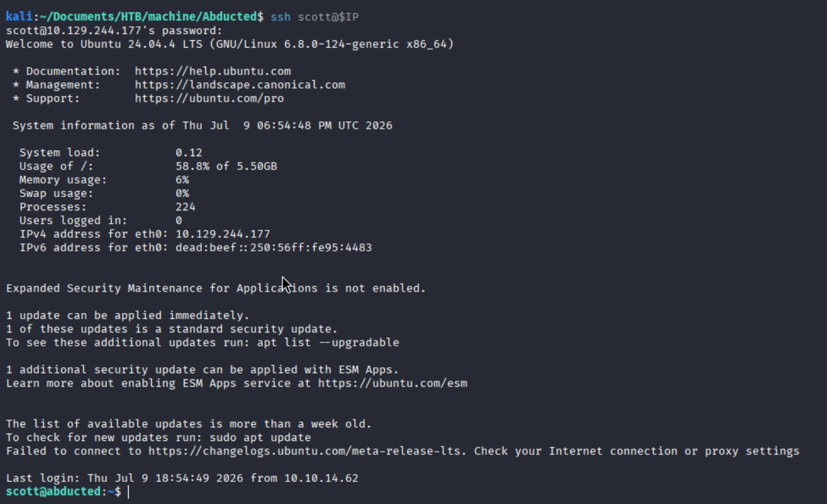Screen dimensions: 827x504
Task: Select the IPv4 address 10.129.244.177
Action: pyautogui.click(x=223, y=234)
